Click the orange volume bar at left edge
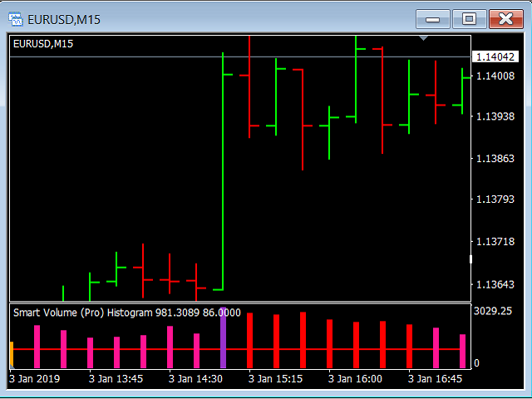 (12, 355)
